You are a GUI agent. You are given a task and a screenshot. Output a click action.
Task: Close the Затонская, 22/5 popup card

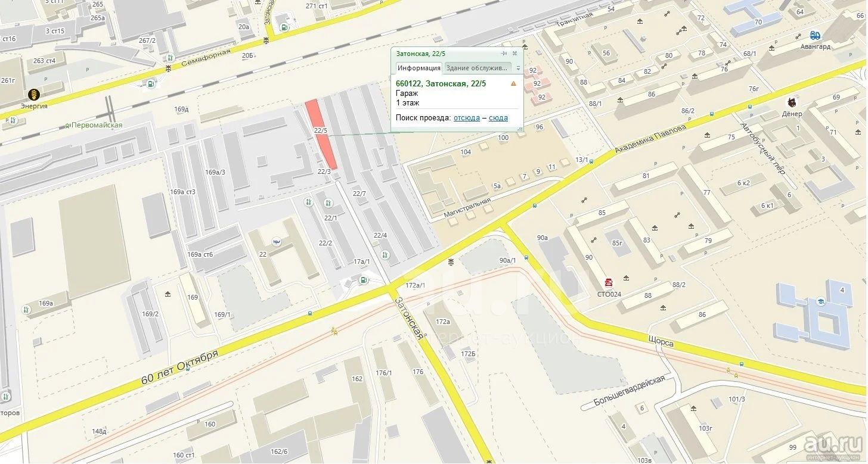click(515, 54)
